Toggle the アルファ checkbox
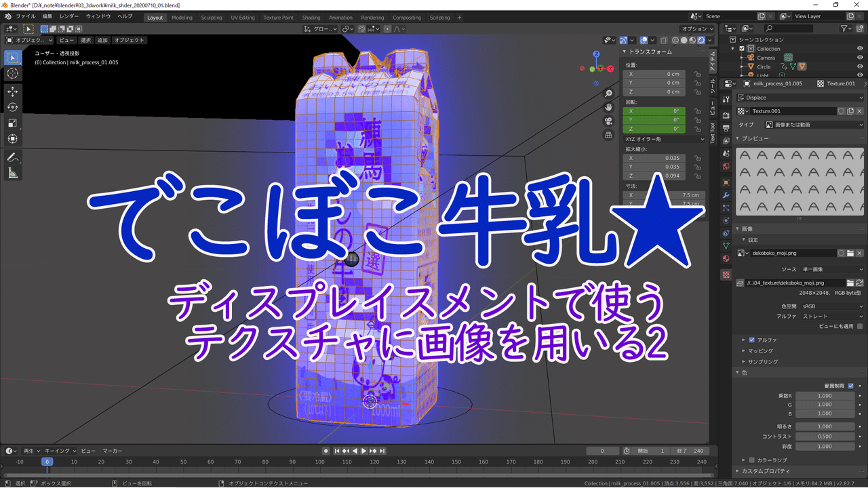Screen dimensions: 868x488 click(752, 340)
